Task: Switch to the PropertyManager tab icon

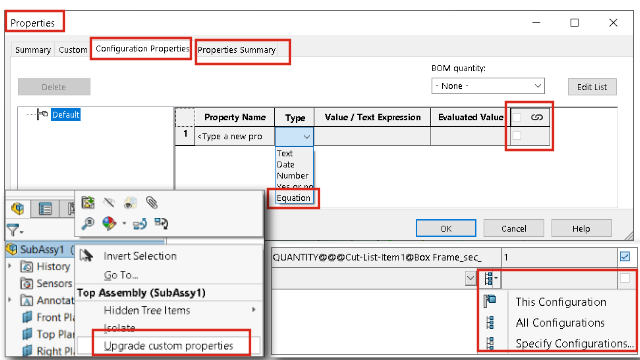Action: pos(45,209)
